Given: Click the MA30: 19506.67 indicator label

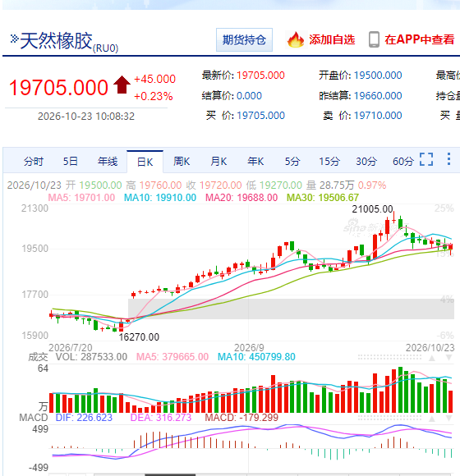Looking at the screenshot, I should 323,198.
